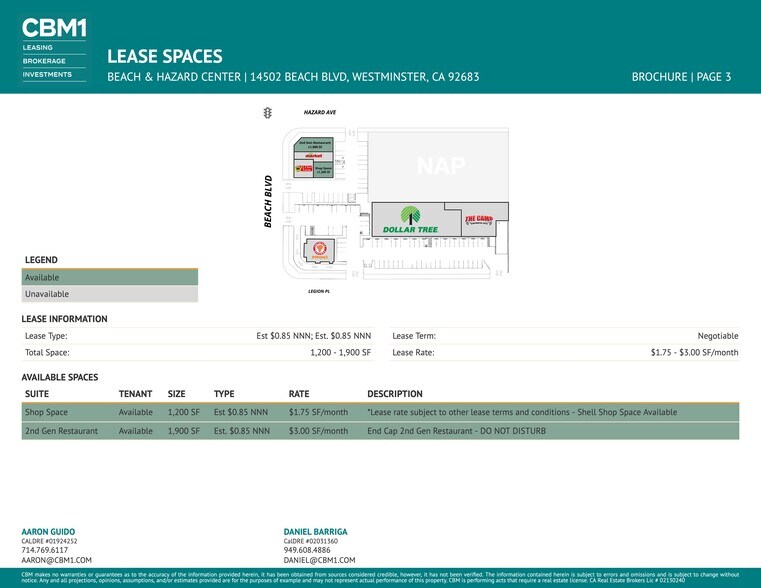This screenshot has width=761, height=588.
Task: Click the 1,900 SF size cell
Action: click(184, 431)
